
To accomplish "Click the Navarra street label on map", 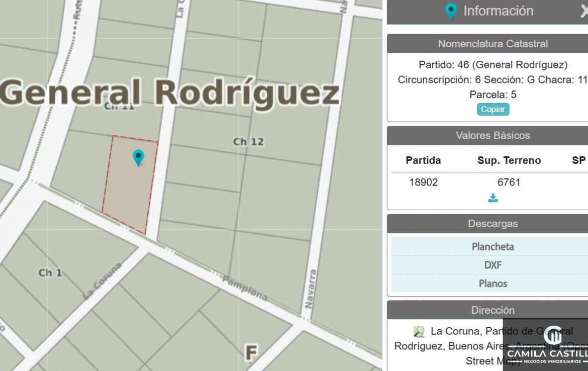I will point(311,289).
